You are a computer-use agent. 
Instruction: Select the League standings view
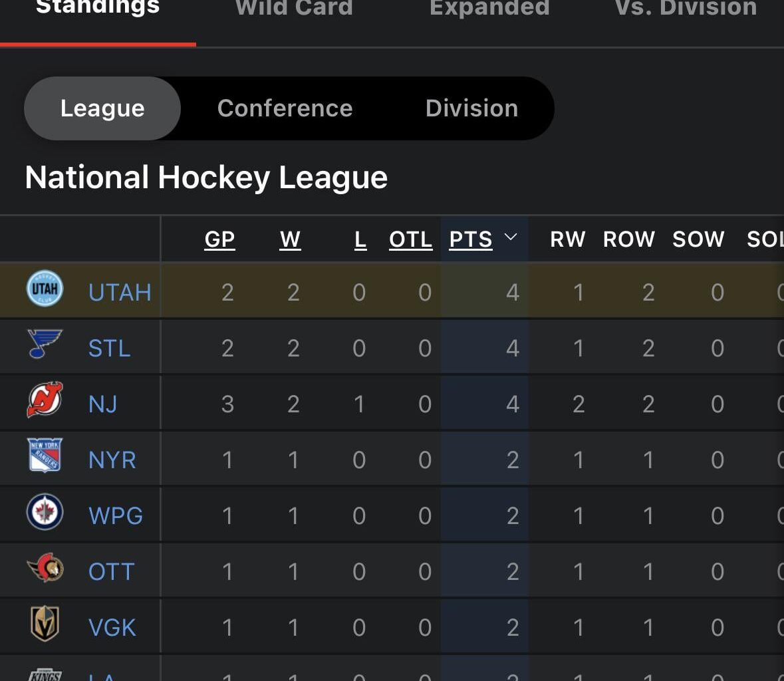pyautogui.click(x=102, y=108)
